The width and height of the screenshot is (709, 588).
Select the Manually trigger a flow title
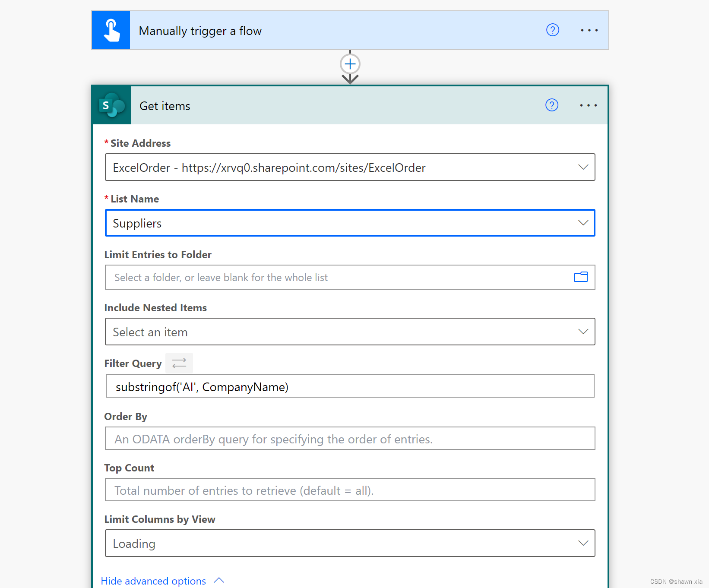(x=200, y=31)
